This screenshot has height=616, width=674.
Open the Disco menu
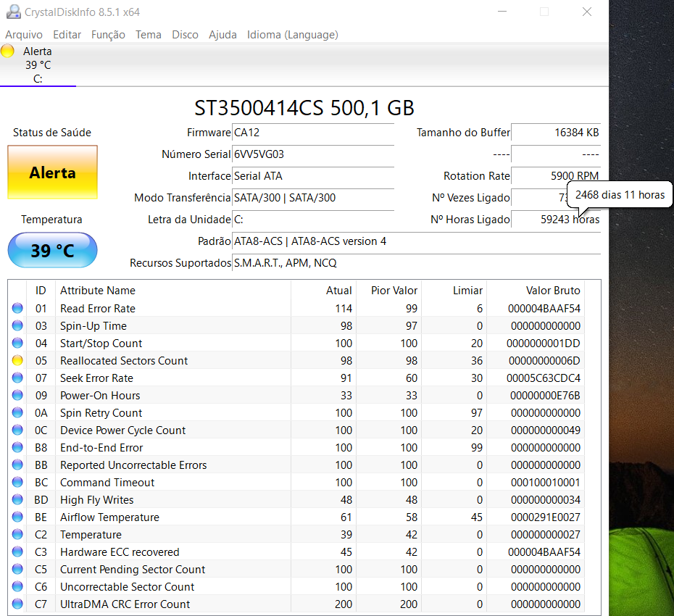(x=186, y=34)
